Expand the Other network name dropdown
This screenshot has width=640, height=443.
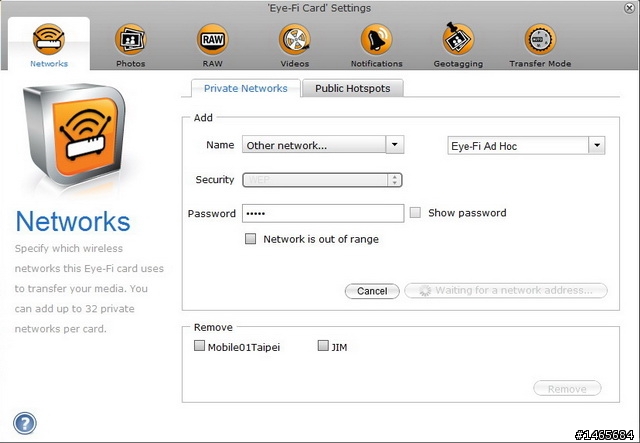point(395,145)
